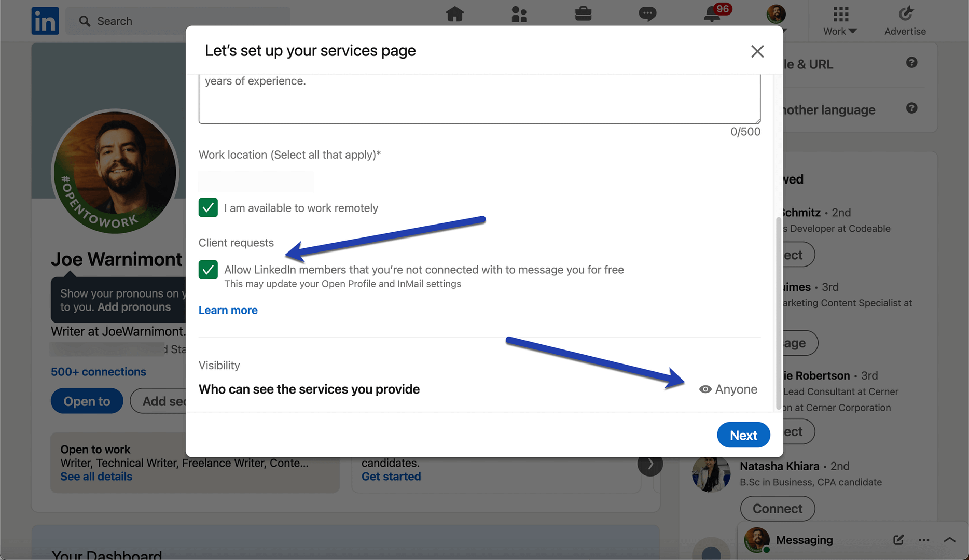Disable free messaging from unconnected members
The width and height of the screenshot is (969, 560).
pyautogui.click(x=208, y=270)
